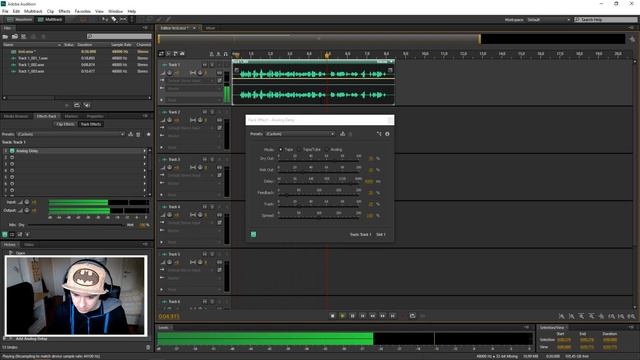Click Effects Rack favorite star icon
Viewport: 640px width, 360px height.
coord(148,134)
